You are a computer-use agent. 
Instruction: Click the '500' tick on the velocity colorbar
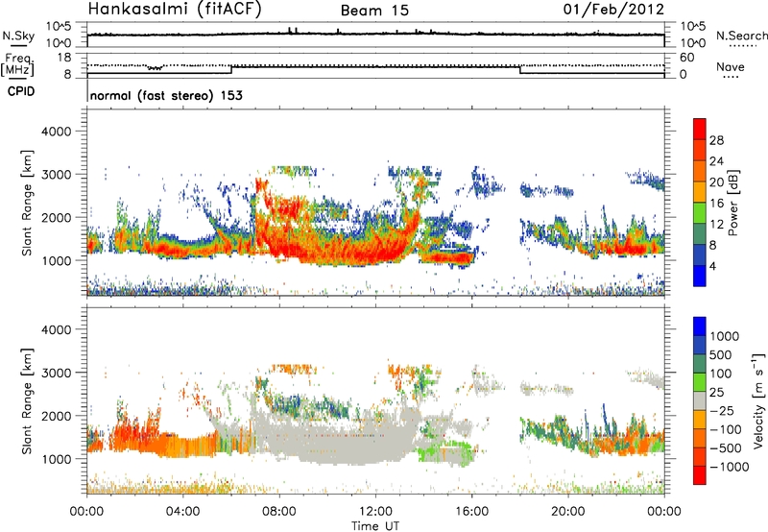pyautogui.click(x=721, y=354)
